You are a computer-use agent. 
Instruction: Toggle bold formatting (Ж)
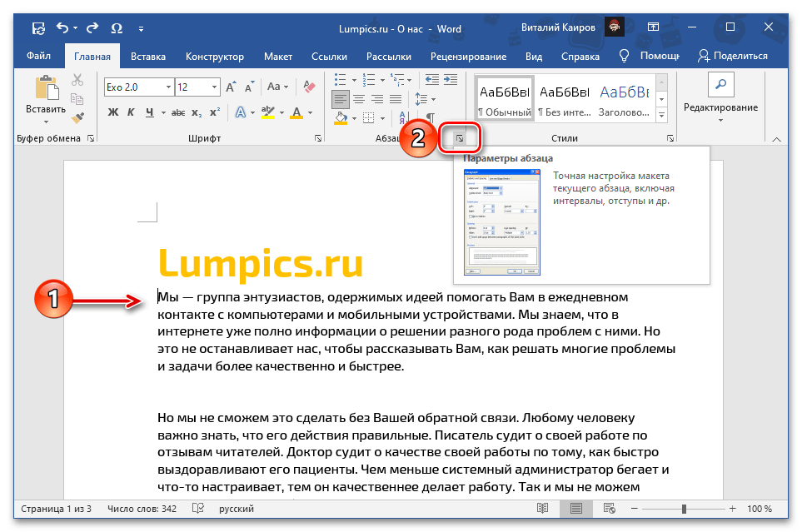click(x=113, y=112)
